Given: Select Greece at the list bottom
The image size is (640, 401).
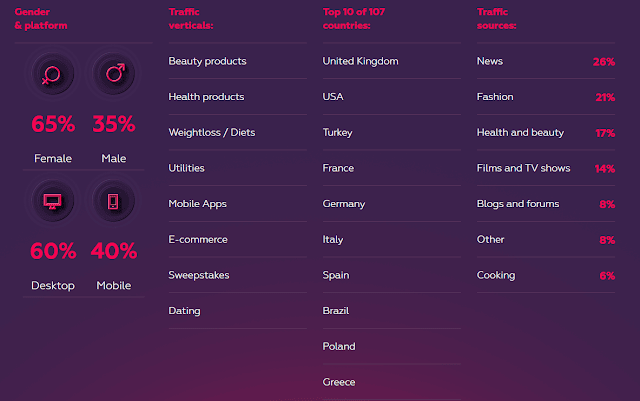Looking at the screenshot, I should (339, 382).
